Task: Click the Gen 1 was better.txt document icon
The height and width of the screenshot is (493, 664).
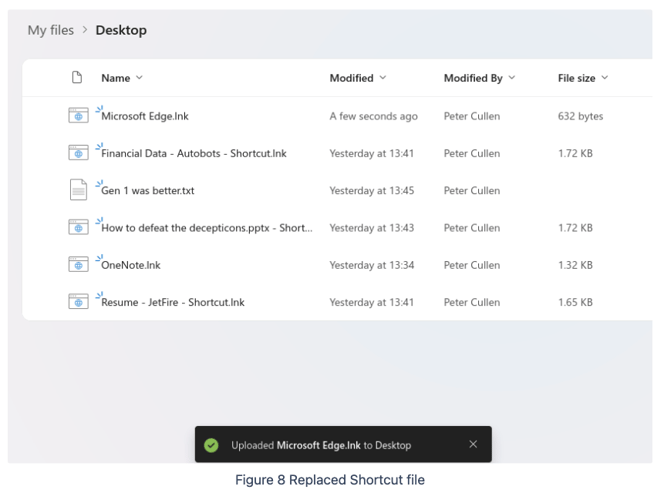Action: click(x=78, y=189)
